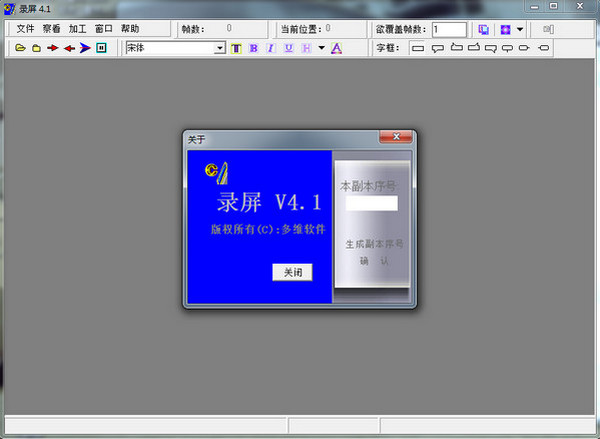
Task: Expand the arrow next to H icon
Action: tap(321, 48)
